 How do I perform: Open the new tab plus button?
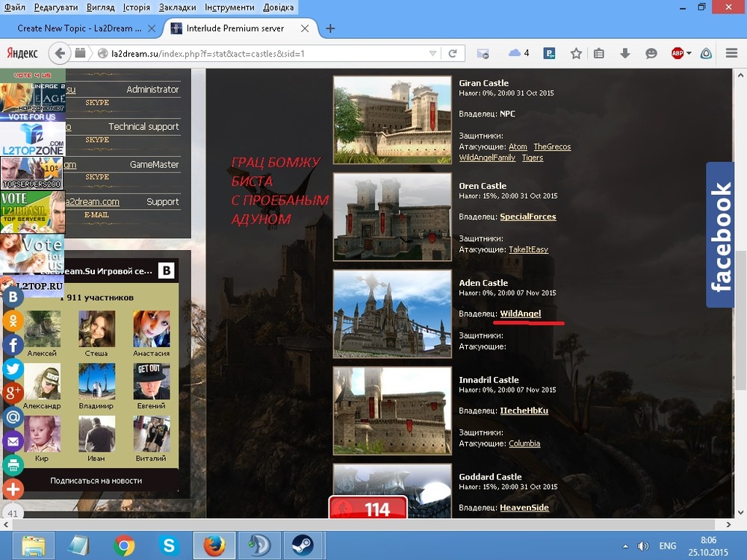(330, 28)
